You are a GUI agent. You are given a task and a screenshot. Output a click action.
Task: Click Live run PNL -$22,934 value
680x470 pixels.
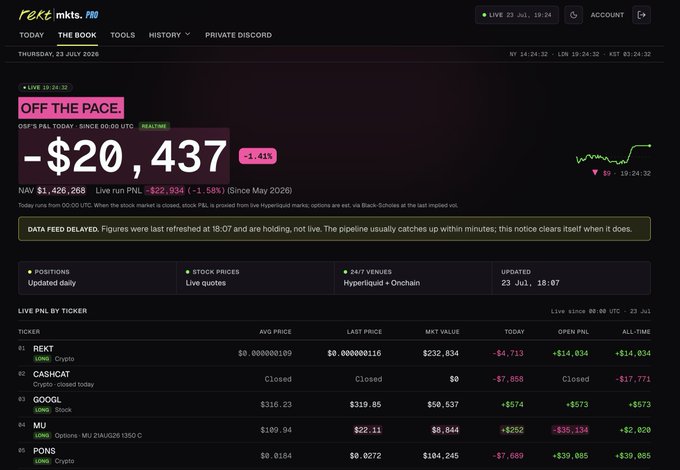165,190
